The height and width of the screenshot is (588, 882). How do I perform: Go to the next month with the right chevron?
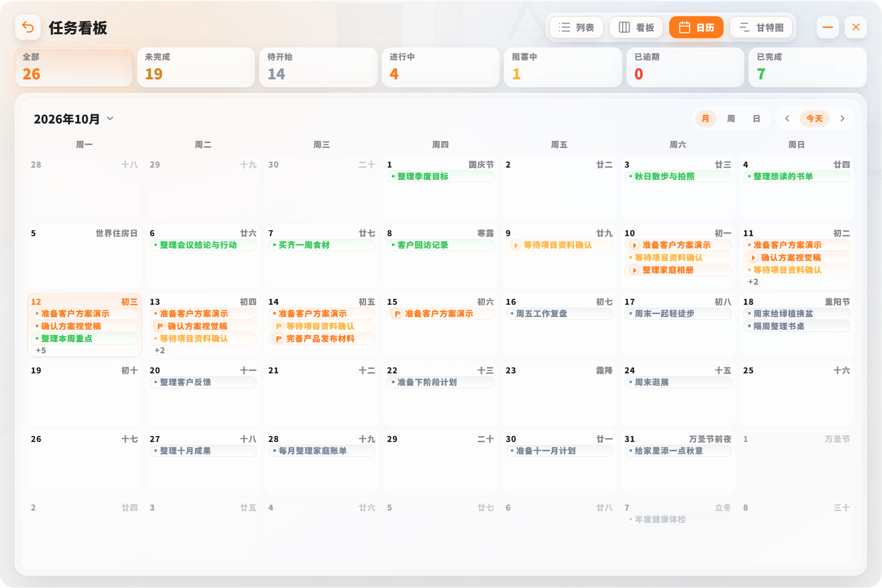(x=842, y=119)
